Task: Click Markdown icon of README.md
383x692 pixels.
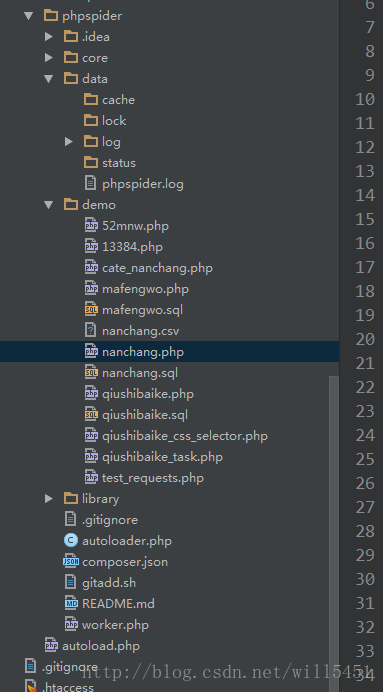Action: pos(71,603)
